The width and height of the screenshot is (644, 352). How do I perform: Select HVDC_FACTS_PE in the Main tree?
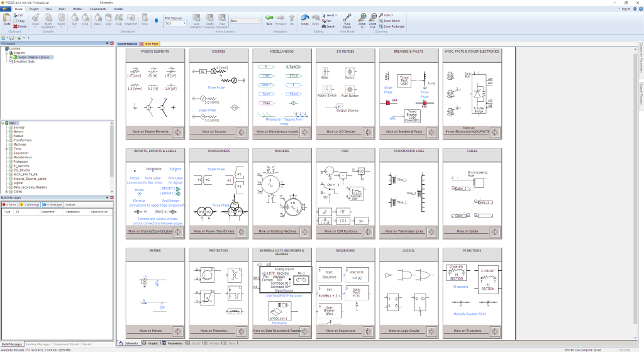point(26,173)
